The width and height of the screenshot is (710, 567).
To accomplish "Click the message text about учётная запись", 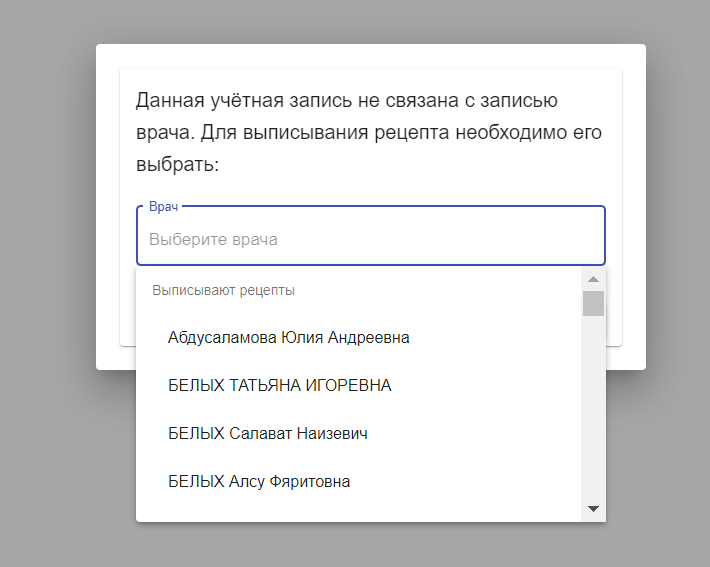I will coord(369,132).
